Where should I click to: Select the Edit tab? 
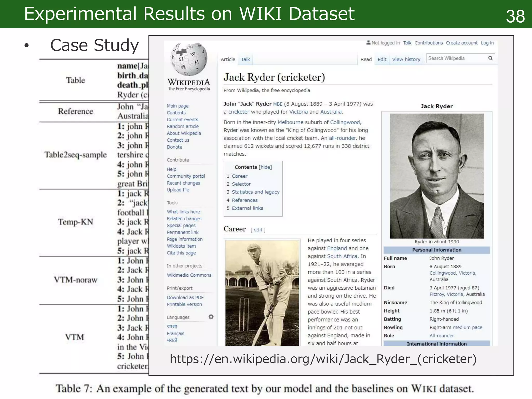pyautogui.click(x=382, y=59)
